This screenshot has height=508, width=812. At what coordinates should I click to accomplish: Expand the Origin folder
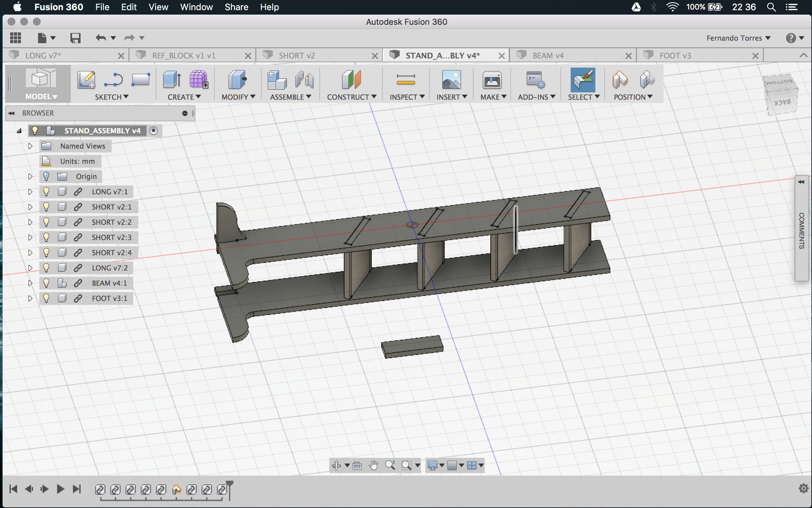(30, 177)
